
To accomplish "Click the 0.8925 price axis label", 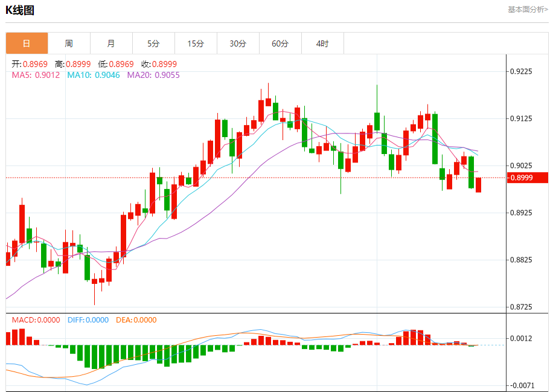I will coord(521,213).
